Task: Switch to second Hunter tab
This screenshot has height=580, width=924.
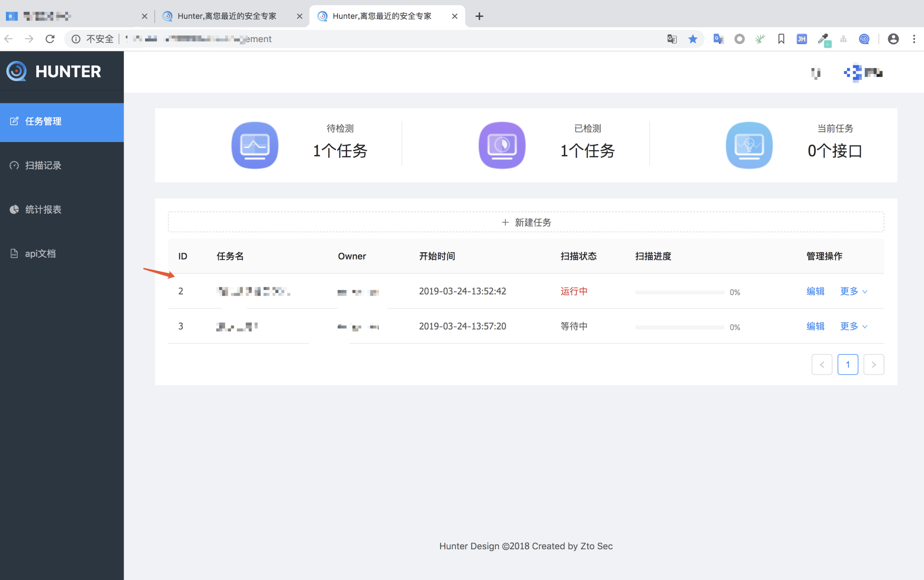Action: coord(232,16)
